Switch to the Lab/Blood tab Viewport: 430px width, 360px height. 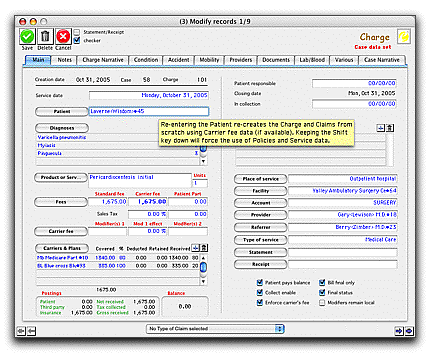pos(312,60)
